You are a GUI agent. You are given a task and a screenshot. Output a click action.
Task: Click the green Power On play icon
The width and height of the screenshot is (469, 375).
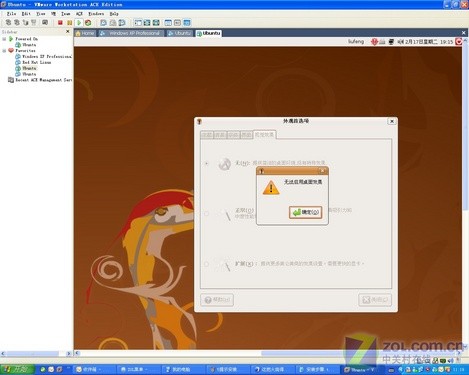(x=79, y=23)
